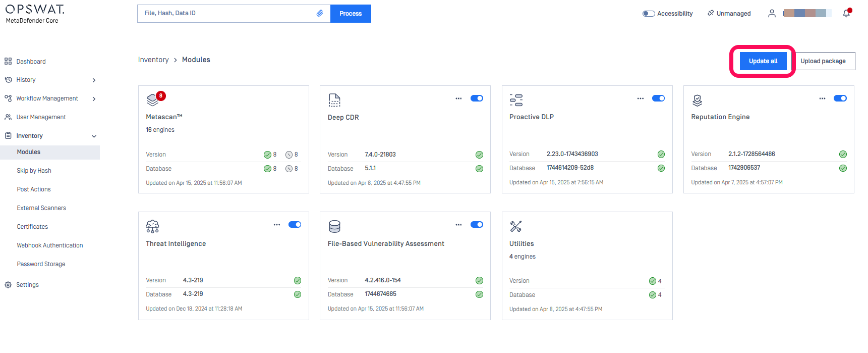Click the User Management people icon
This screenshot has width=868, height=353.
coord(8,117)
